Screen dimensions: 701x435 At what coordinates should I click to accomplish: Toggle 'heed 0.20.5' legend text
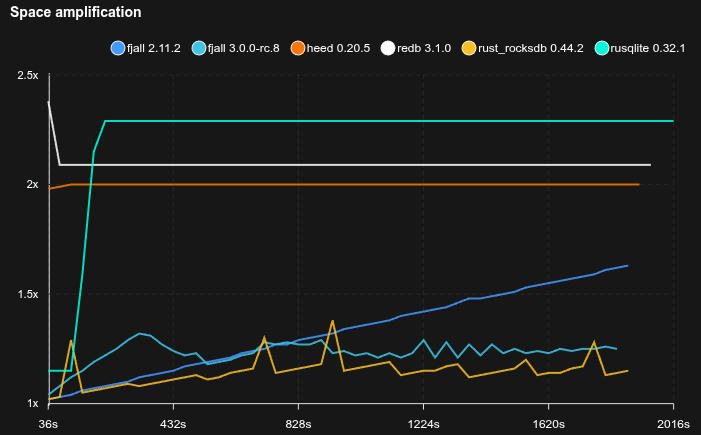346,48
